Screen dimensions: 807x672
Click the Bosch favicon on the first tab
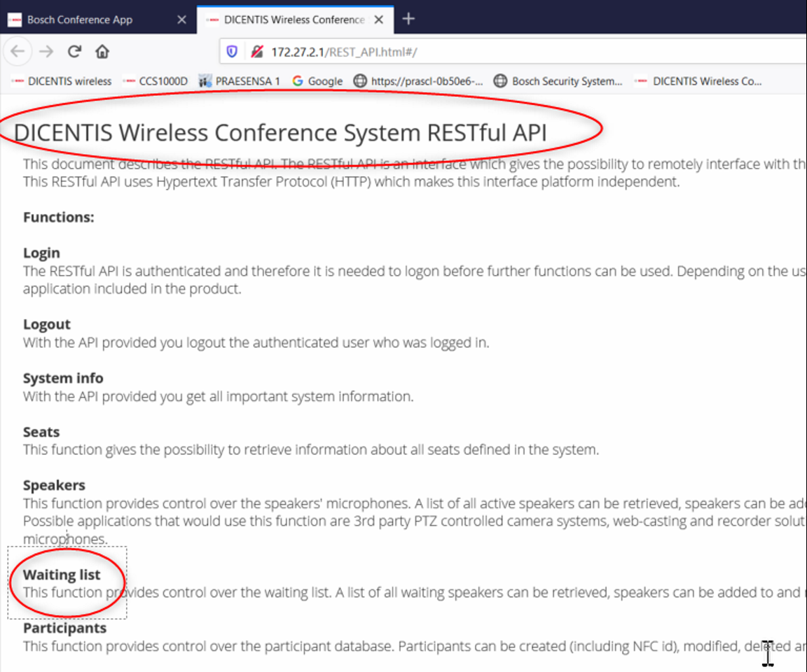pos(15,20)
